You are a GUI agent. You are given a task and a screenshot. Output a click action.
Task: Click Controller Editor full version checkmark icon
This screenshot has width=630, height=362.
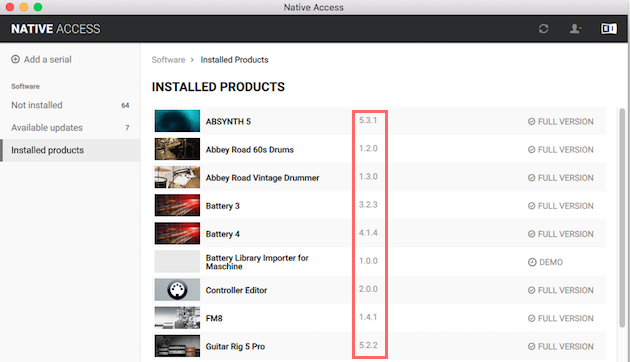click(x=531, y=290)
